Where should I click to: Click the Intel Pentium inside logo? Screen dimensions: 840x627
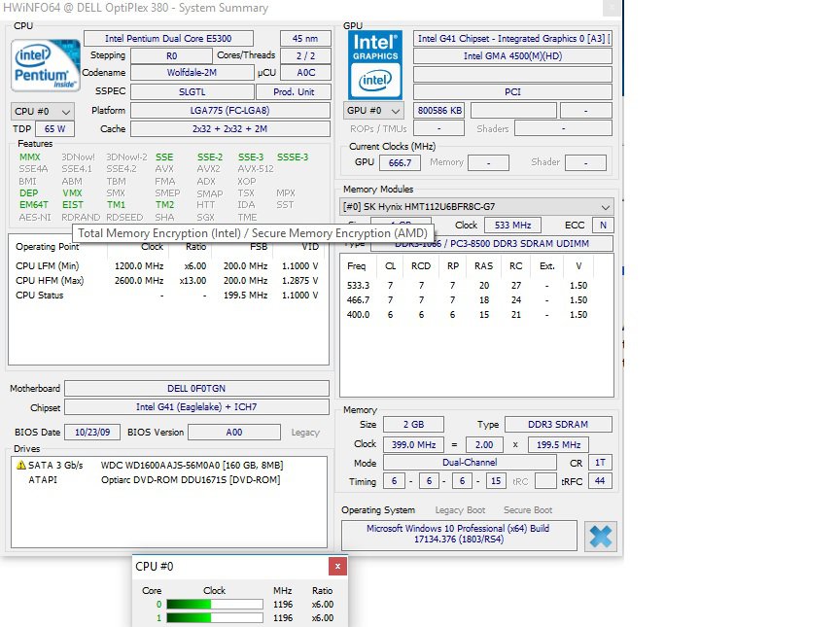pyautogui.click(x=46, y=65)
